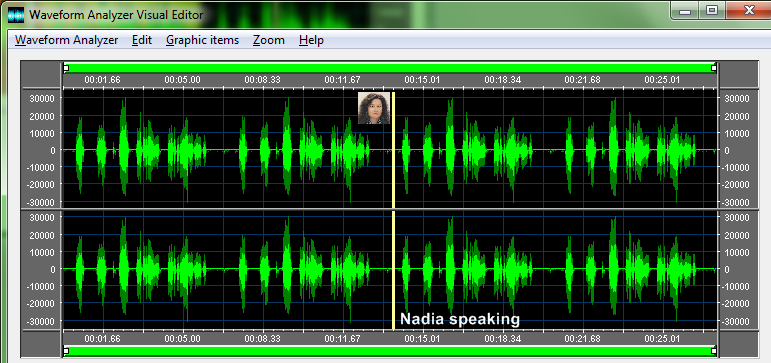The image size is (771, 363).
Task: Click the bottom green range bar
Action: pyautogui.click(x=390, y=351)
